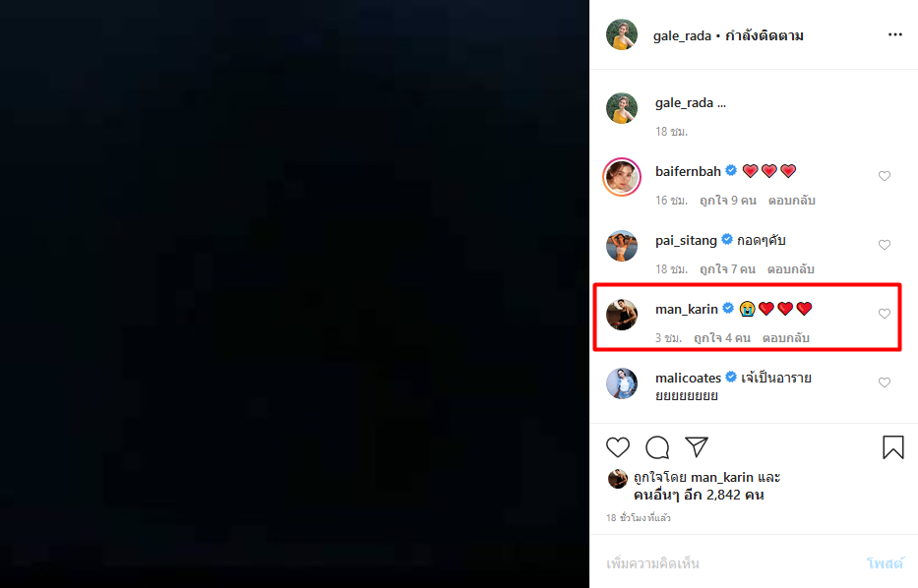Reply to baifernbah's comment via ตอบกลับ
Viewport: 918px width, 588px height.
click(791, 201)
